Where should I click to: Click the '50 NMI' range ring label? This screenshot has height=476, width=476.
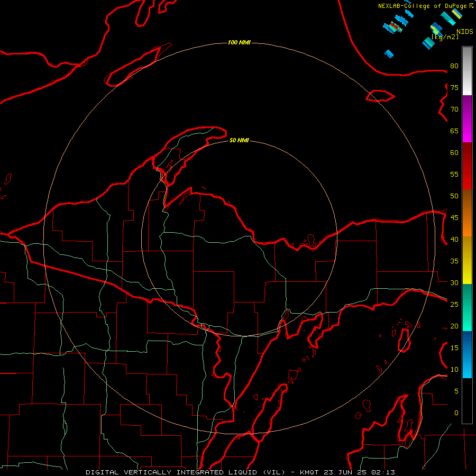tap(239, 140)
